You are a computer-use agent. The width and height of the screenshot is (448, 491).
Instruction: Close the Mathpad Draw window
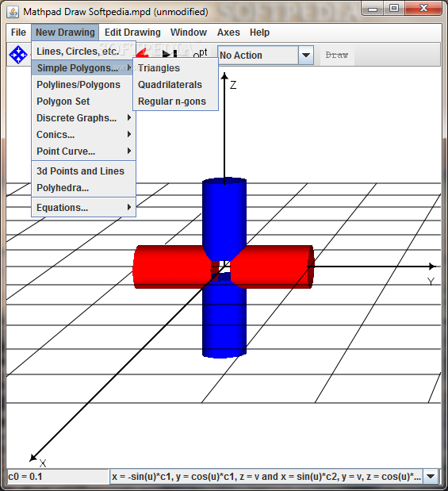coord(423,9)
